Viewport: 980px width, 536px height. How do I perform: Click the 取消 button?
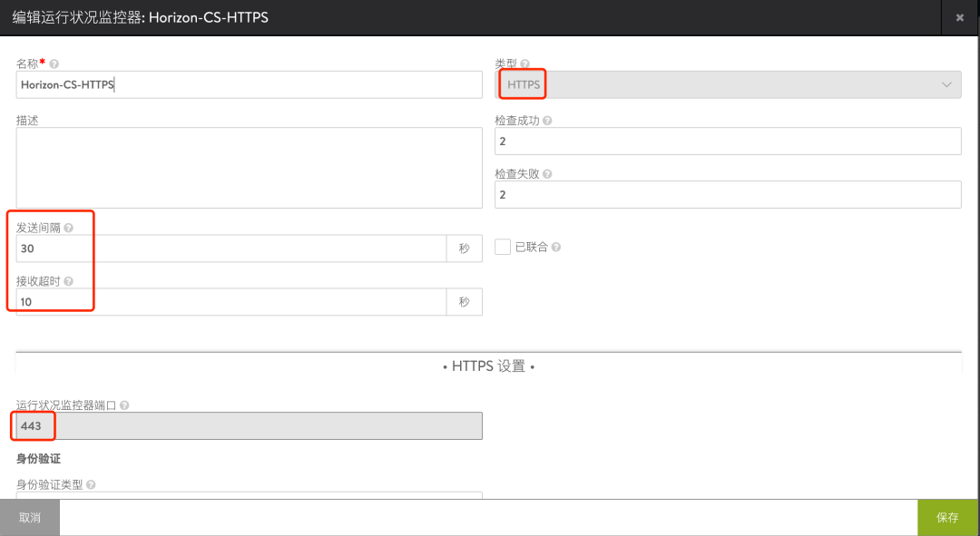30,517
